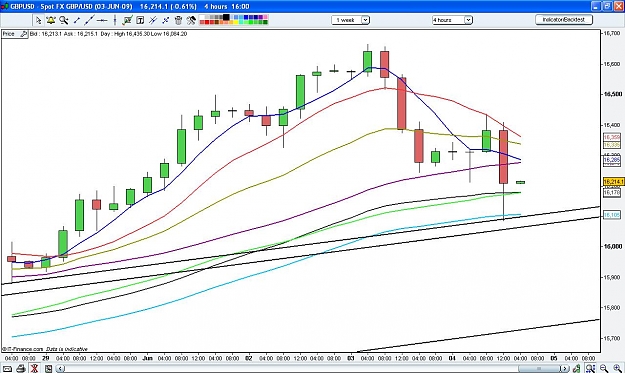This screenshot has height=373, width=625.
Task: Click the '03' date label on time axis
Action: 350,358
